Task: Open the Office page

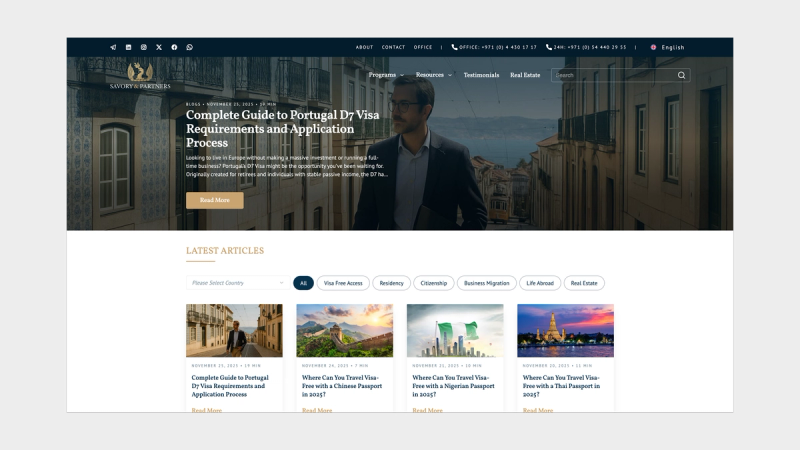Action: coord(423,47)
